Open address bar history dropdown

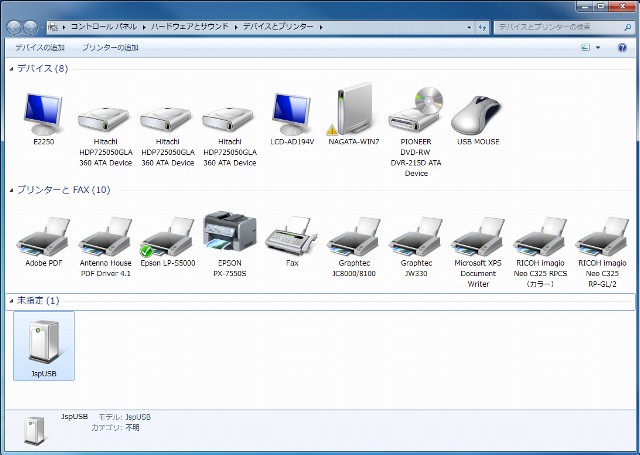coord(469,27)
